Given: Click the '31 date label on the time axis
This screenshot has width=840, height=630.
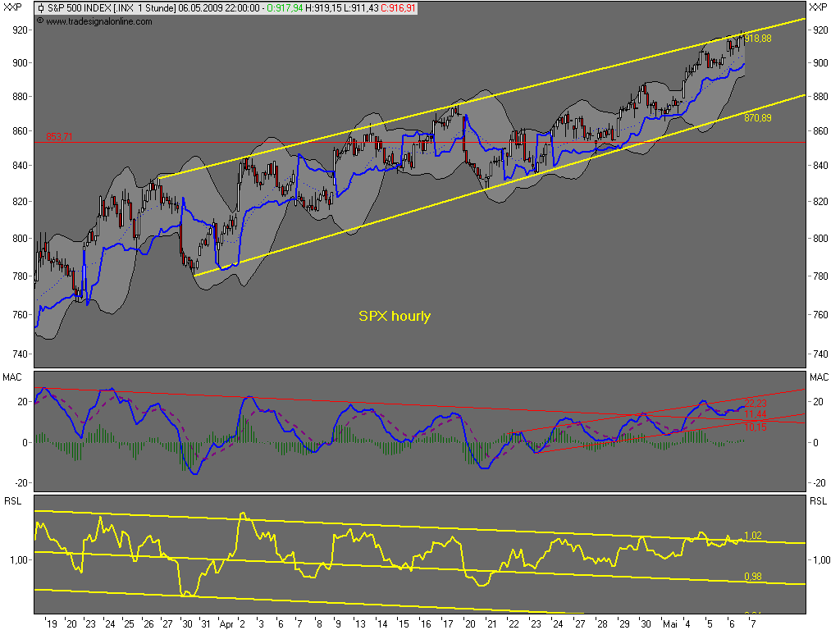Looking at the screenshot, I should [x=205, y=624].
